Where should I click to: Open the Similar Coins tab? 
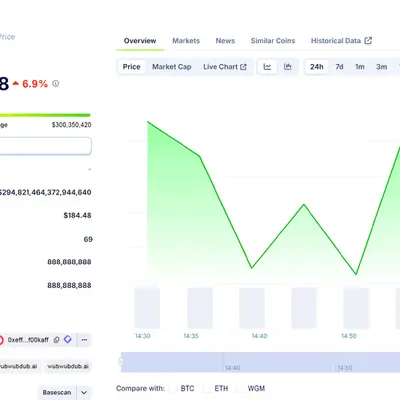(273, 41)
